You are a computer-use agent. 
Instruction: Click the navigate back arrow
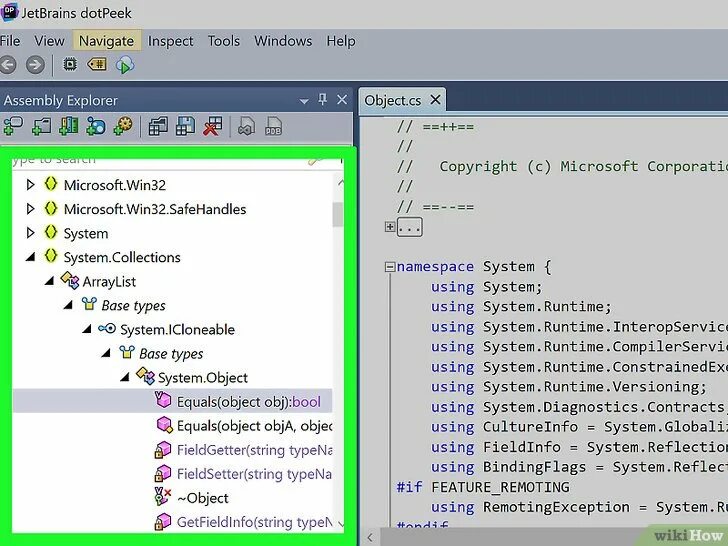pyautogui.click(x=7, y=65)
